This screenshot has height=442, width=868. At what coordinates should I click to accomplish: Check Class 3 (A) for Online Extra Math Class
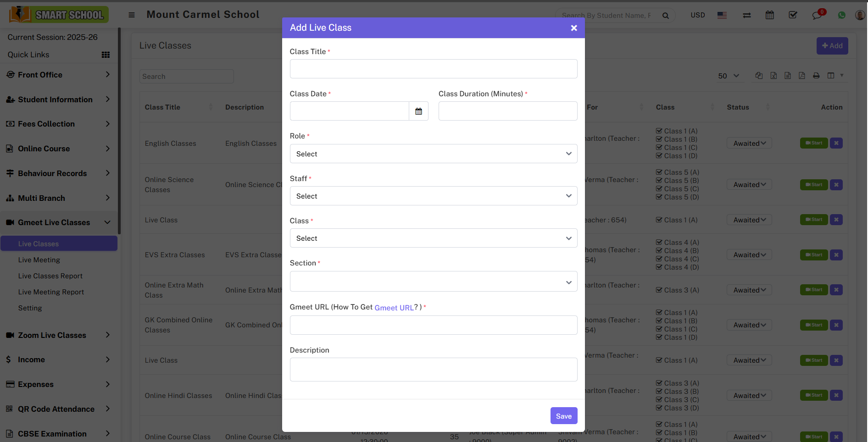tap(658, 290)
